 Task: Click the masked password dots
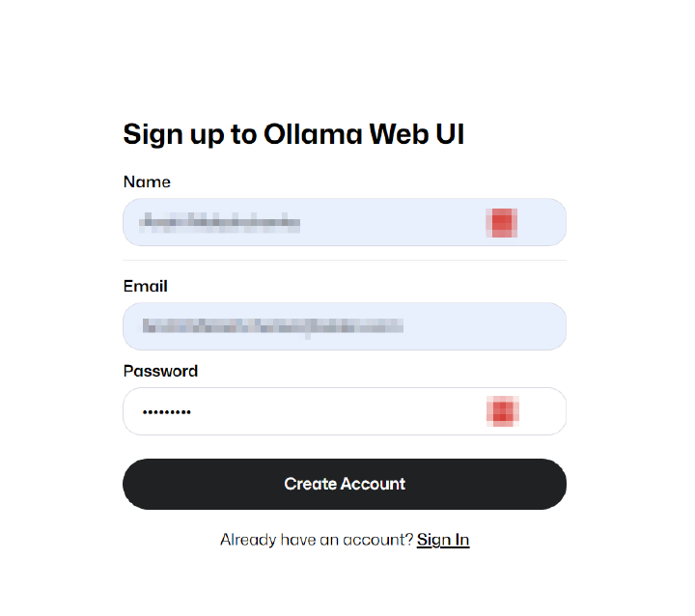pyautogui.click(x=167, y=412)
